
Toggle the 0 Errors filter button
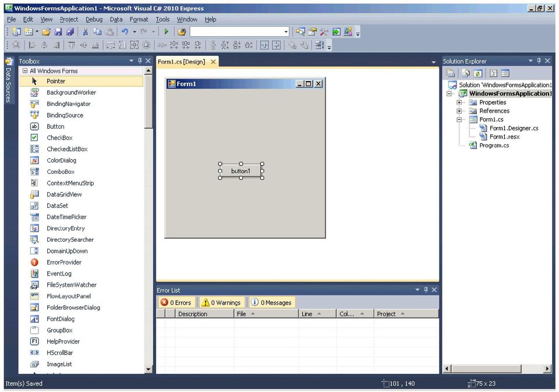click(176, 302)
